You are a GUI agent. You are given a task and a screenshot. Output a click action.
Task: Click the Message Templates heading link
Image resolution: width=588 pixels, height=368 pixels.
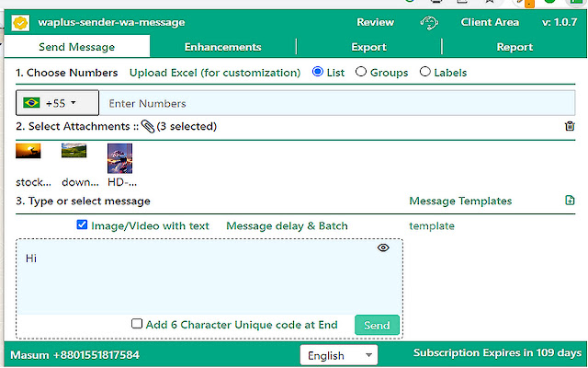(x=460, y=201)
